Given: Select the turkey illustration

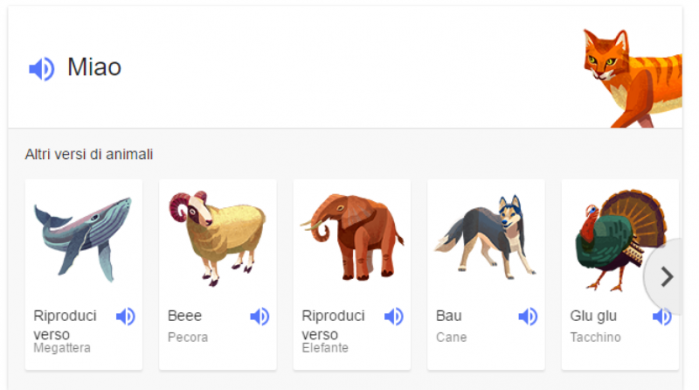Looking at the screenshot, I should [x=621, y=240].
